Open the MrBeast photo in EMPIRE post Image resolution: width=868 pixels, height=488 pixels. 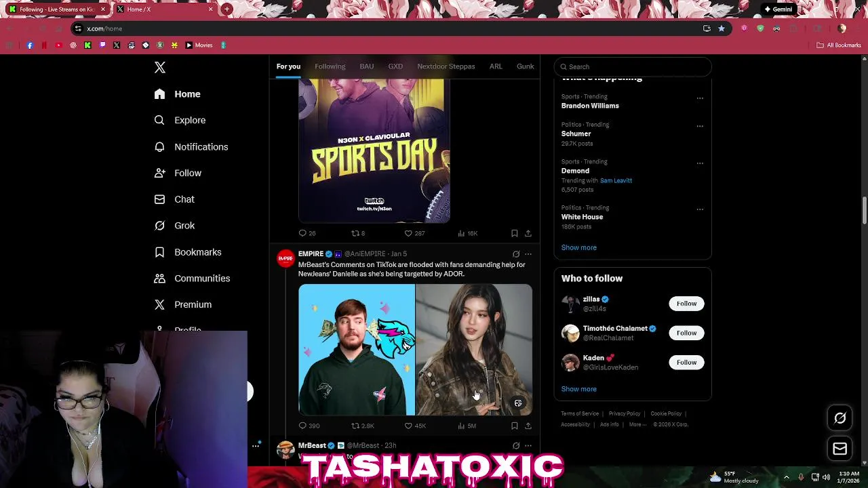(x=357, y=350)
